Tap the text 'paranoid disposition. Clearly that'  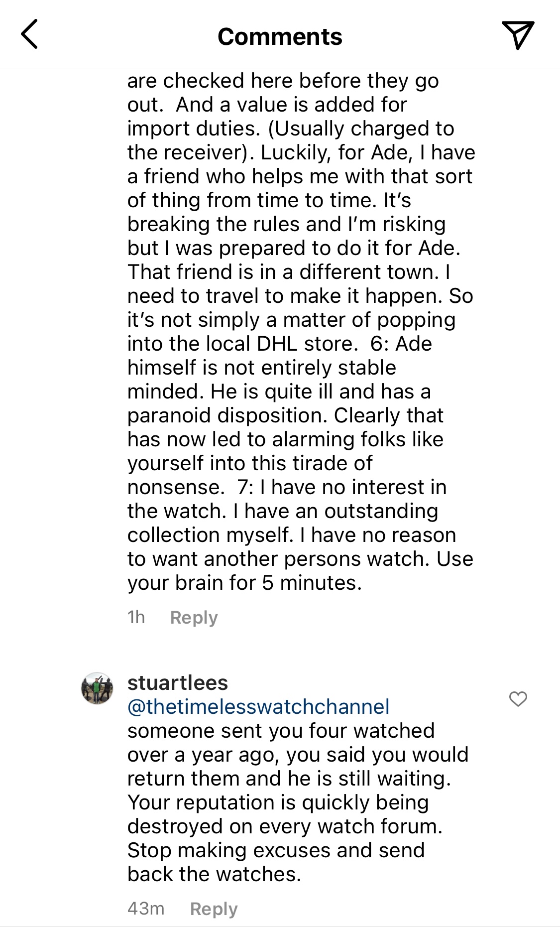285,415
